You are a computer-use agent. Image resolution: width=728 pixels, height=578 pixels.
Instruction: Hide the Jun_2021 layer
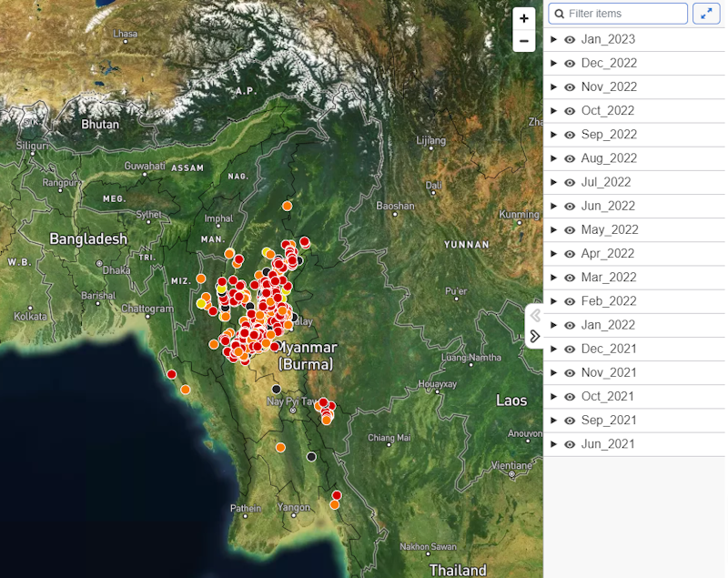[570, 444]
